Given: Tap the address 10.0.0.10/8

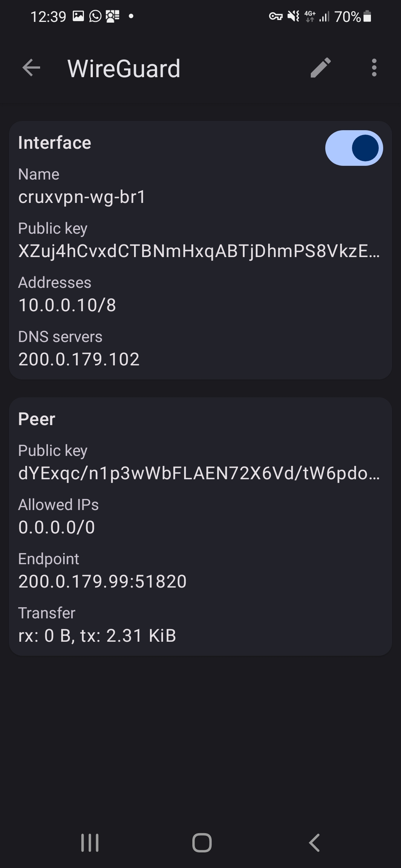Looking at the screenshot, I should coord(67,305).
